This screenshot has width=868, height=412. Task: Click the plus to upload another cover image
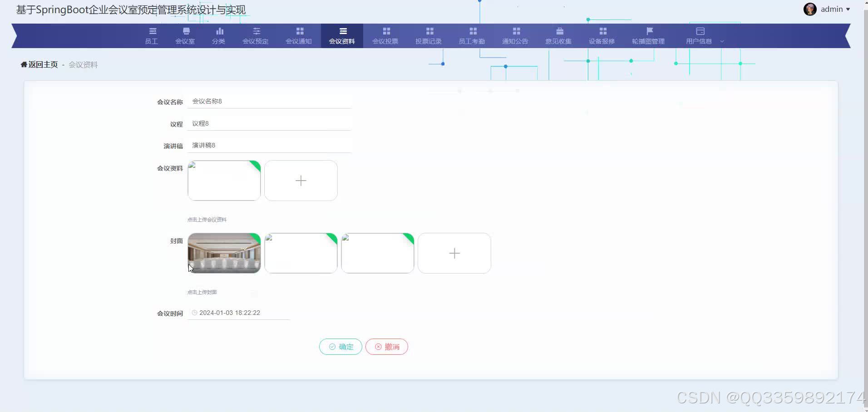click(x=454, y=253)
